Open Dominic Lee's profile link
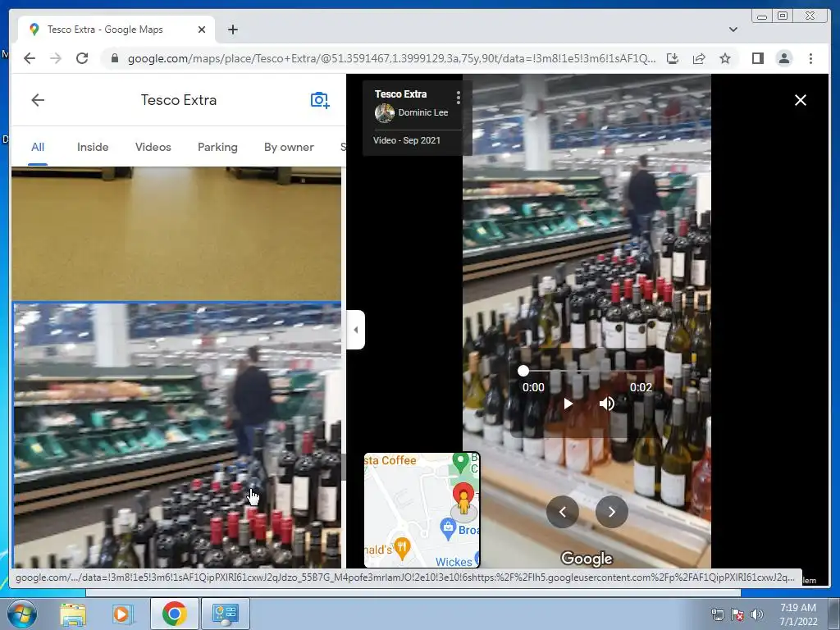 pos(423,112)
